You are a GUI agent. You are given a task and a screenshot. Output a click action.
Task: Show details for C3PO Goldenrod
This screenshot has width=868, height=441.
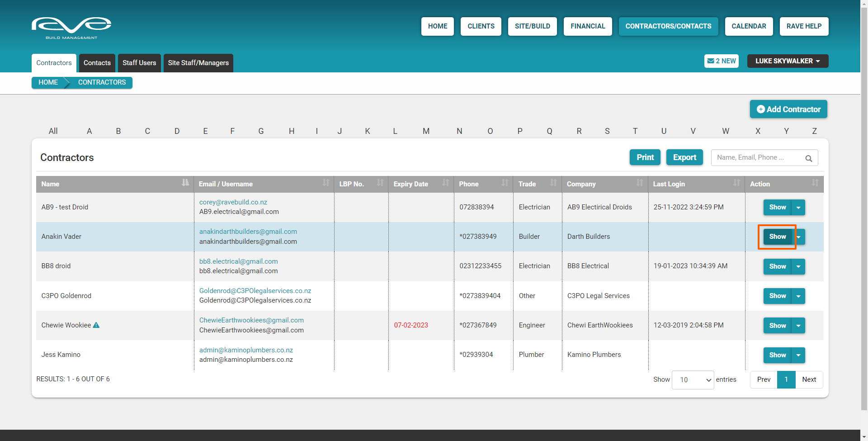[778, 296]
